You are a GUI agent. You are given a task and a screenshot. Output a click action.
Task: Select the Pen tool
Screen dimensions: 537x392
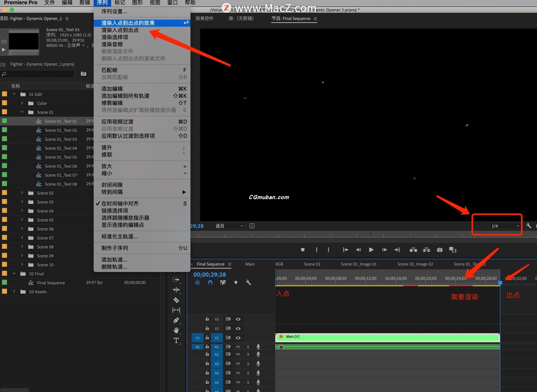coord(176,320)
